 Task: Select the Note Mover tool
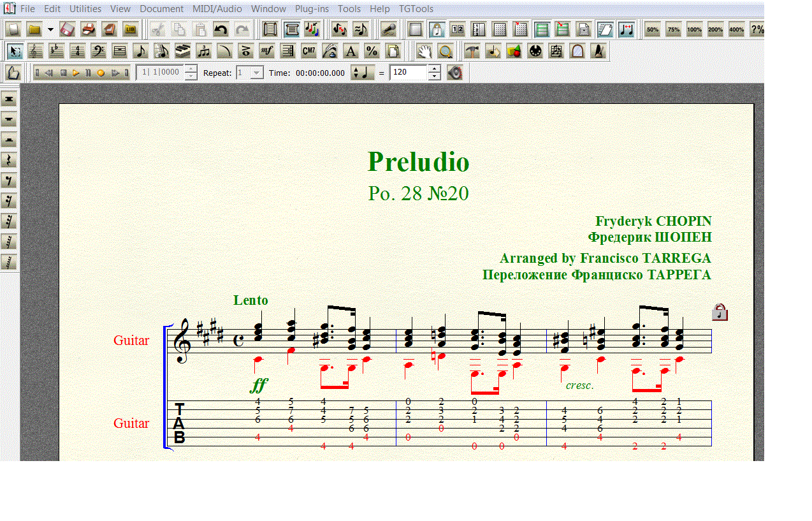[493, 51]
